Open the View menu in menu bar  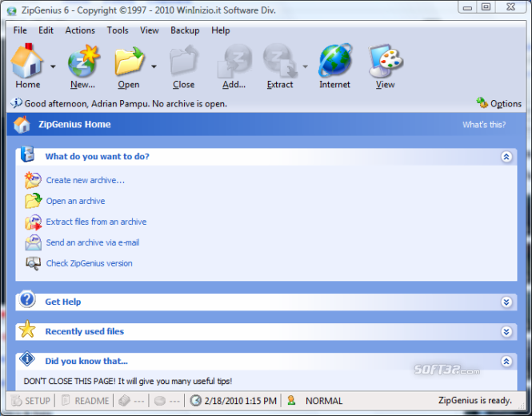click(x=150, y=30)
